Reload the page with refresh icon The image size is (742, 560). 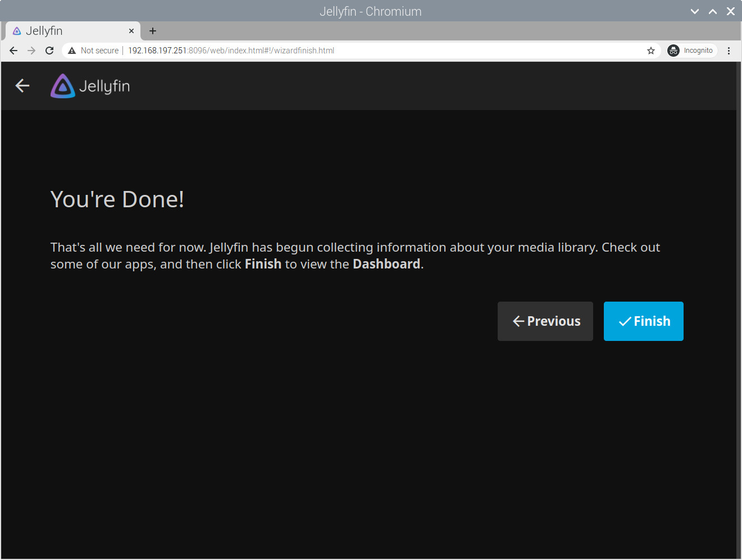point(49,51)
